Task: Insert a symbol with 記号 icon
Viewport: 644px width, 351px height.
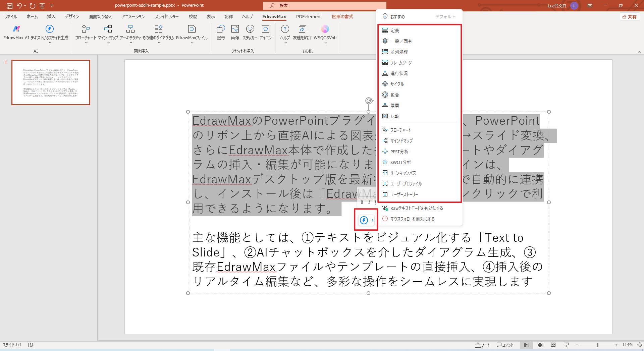Action: pos(221,29)
